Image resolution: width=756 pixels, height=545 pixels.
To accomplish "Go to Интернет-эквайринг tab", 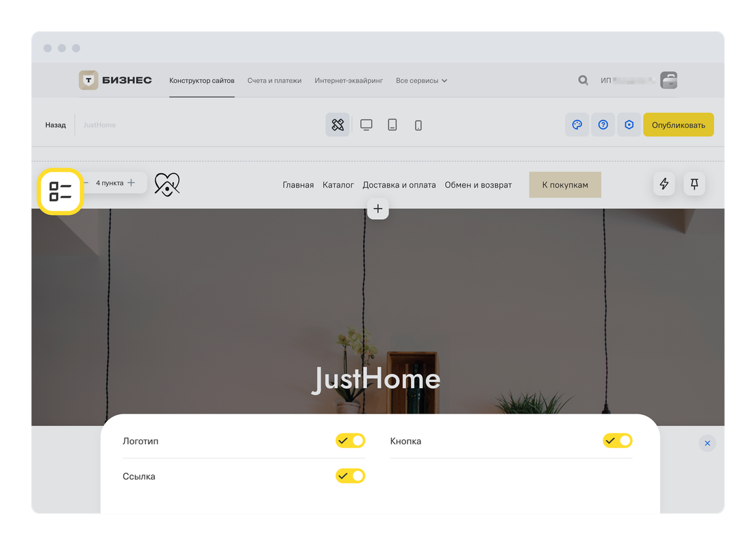I will pyautogui.click(x=349, y=81).
